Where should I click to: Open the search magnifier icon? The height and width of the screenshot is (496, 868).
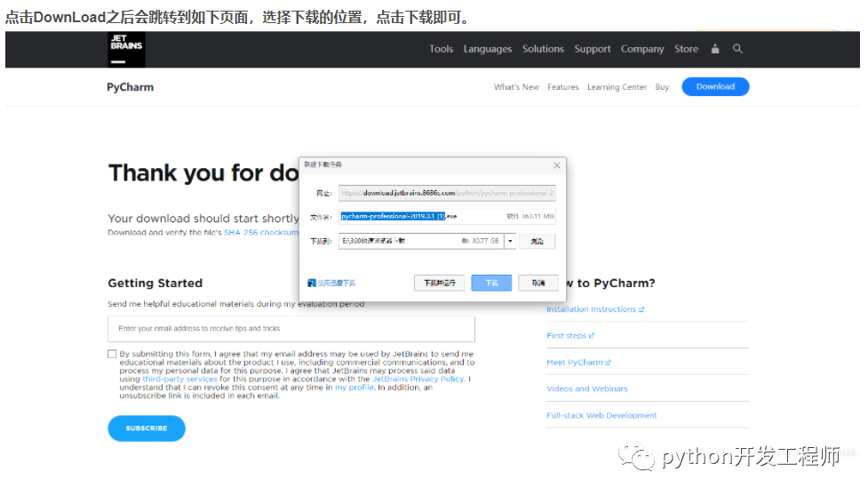(x=737, y=49)
